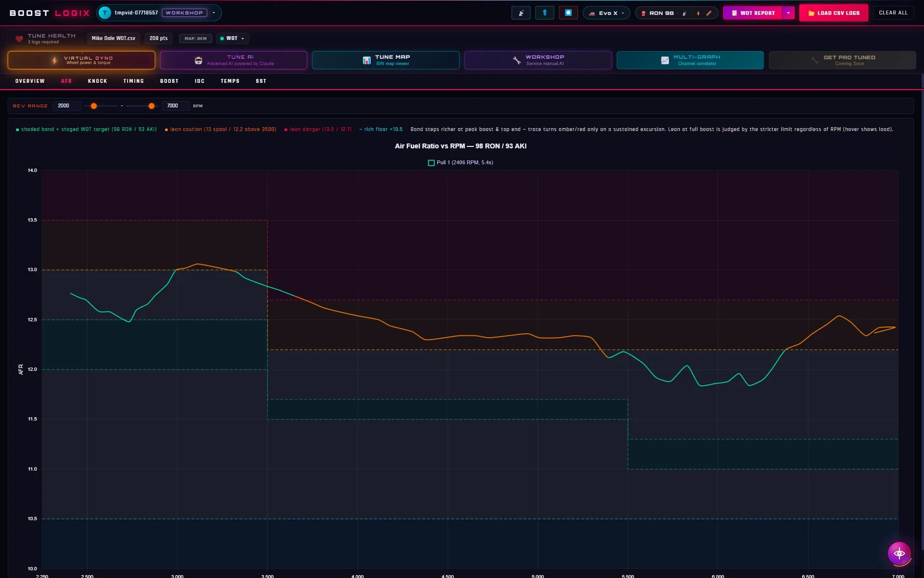This screenshot has width=924, height=578.
Task: Click the Workshop plan badge in header
Action: click(184, 13)
